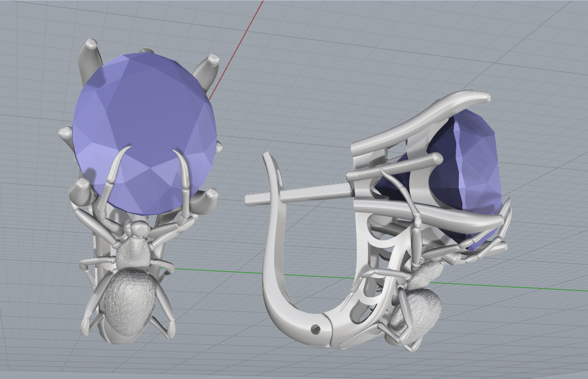Viewport: 588px width, 379px height.
Task: Select the front-facing purple gemstone on the left earring
Action: pos(144,133)
